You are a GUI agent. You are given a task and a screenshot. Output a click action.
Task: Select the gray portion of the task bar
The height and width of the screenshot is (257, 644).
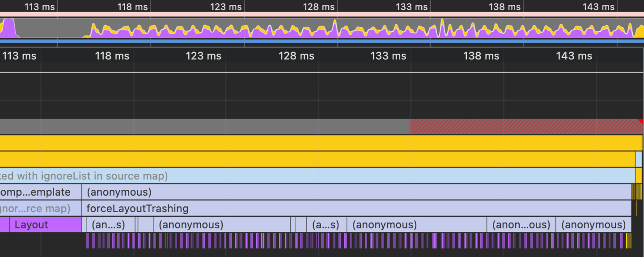204,127
